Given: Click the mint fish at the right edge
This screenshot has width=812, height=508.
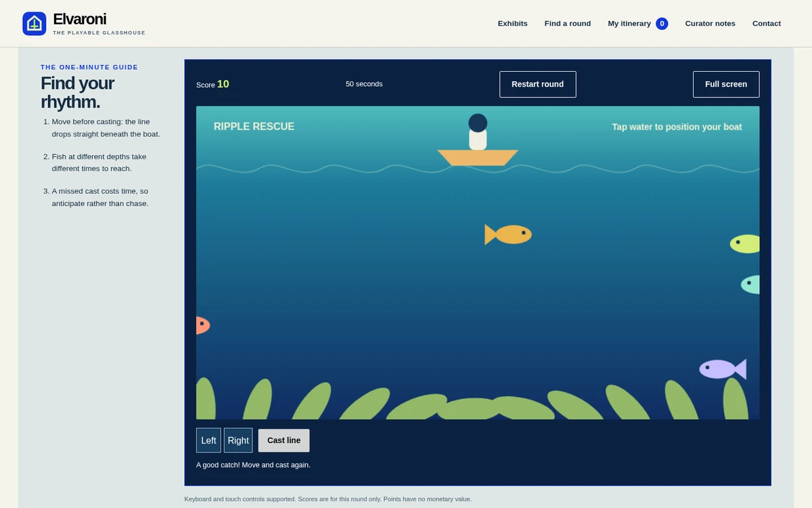Looking at the screenshot, I should (750, 284).
